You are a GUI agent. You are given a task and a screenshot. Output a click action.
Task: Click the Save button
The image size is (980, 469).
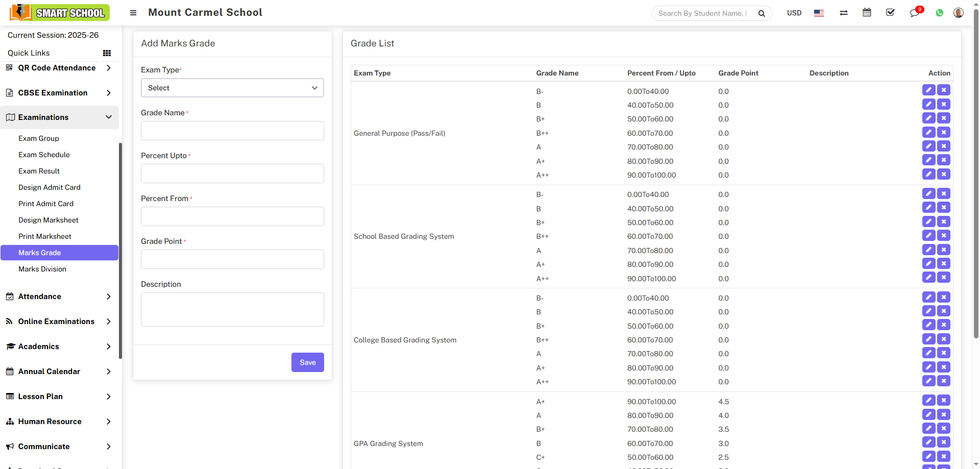tap(307, 362)
